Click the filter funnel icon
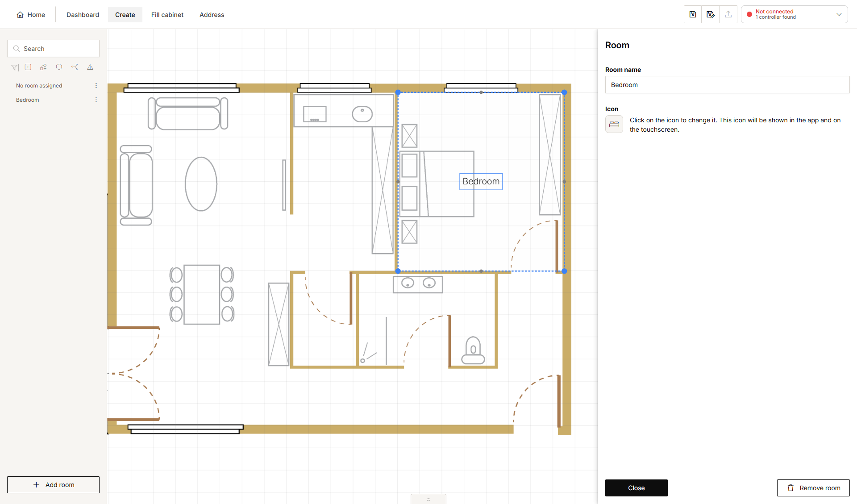The image size is (857, 504). 15,67
